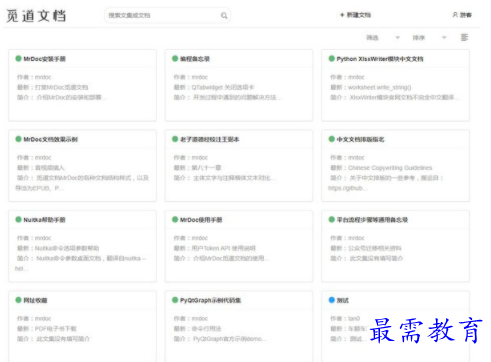Click green status dot of MrDoc安装手册

18,59
